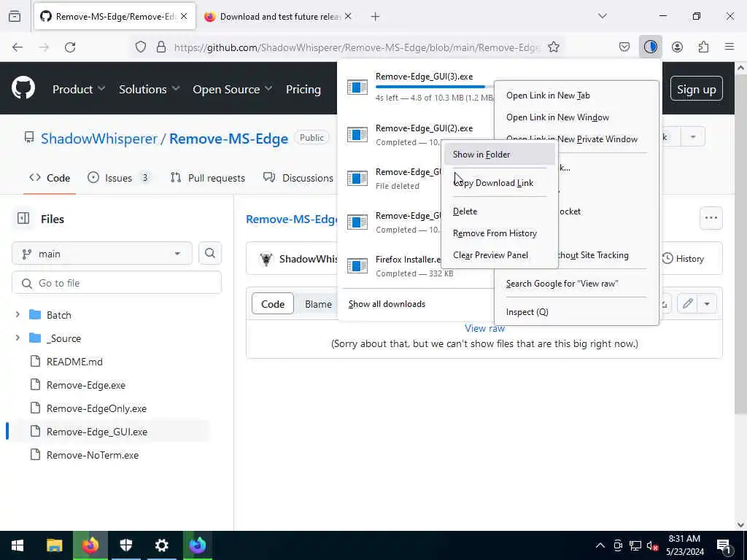Choose Copy Download Link menu entry

[499, 183]
